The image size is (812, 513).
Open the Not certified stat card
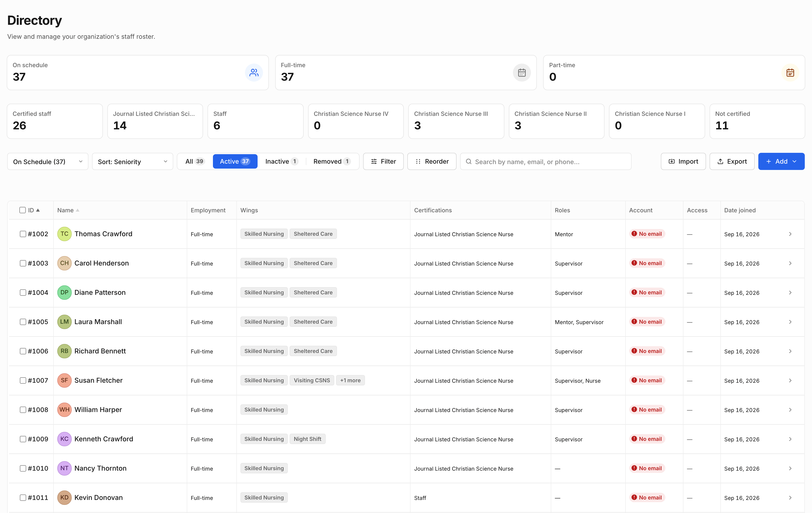[x=757, y=121]
